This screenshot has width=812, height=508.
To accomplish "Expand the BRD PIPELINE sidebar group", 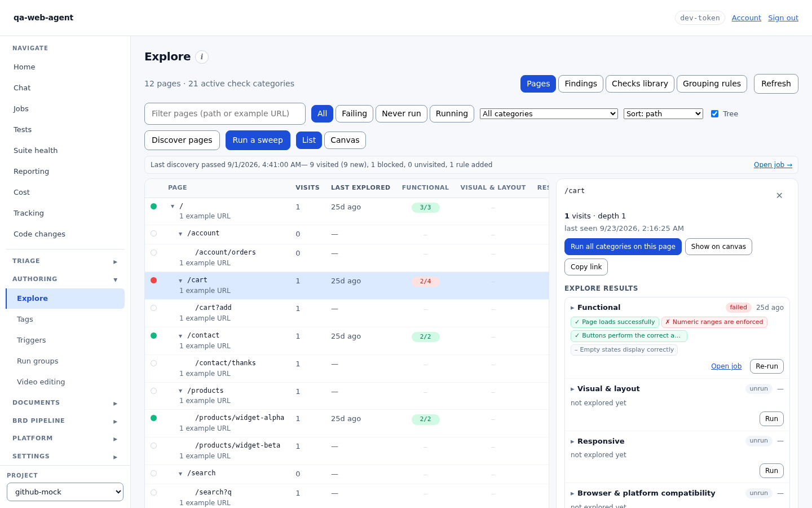I will pyautogui.click(x=65, y=421).
